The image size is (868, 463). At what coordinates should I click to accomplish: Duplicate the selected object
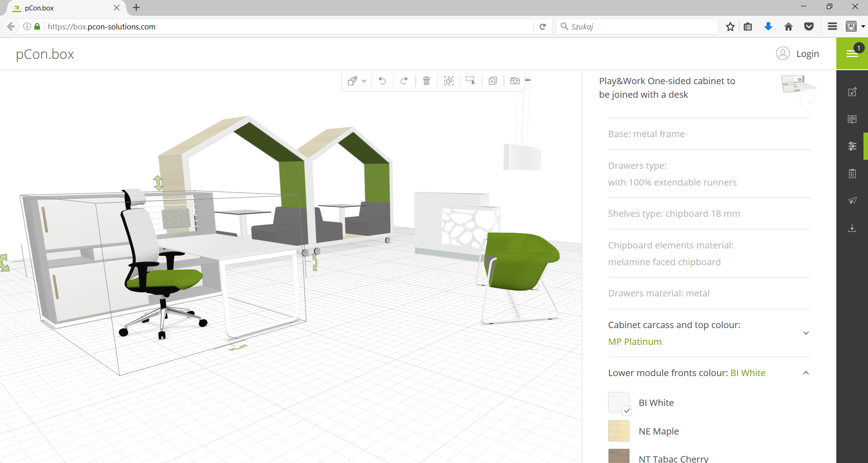coord(493,81)
